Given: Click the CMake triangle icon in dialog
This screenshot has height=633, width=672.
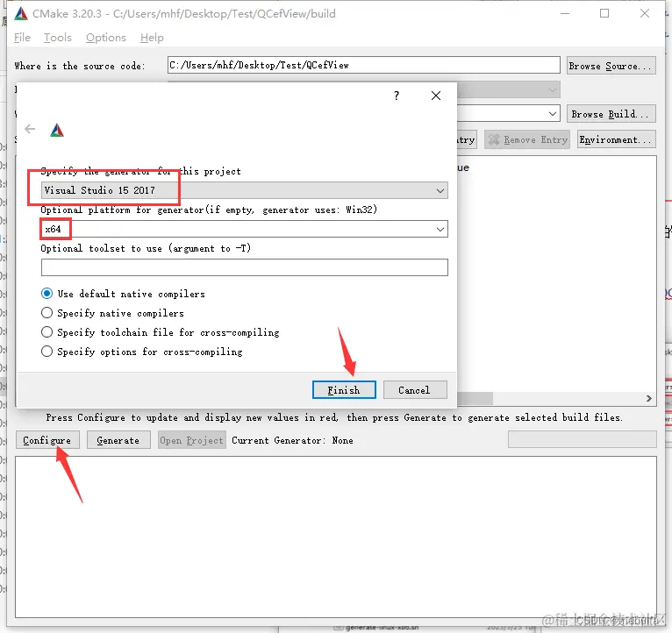Looking at the screenshot, I should (x=57, y=131).
